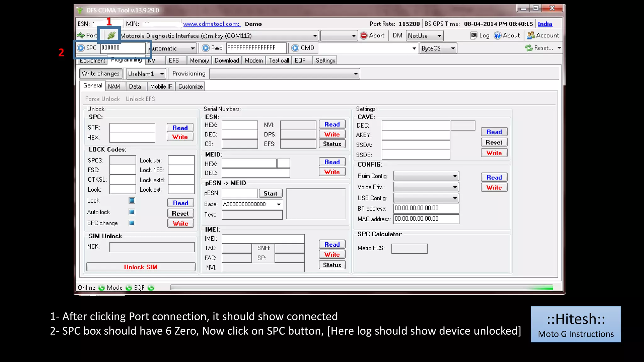Click the NCK input field
Screen dimensions: 644x362
click(152, 247)
